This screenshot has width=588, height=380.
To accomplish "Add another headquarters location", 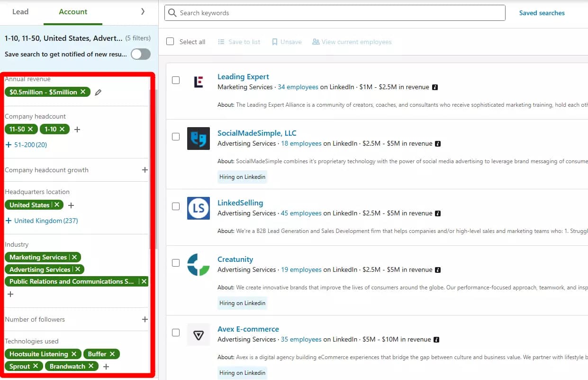I will [x=71, y=205].
